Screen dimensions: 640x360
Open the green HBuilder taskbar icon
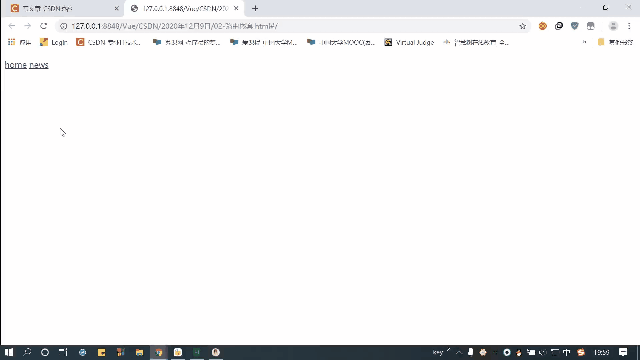197,352
